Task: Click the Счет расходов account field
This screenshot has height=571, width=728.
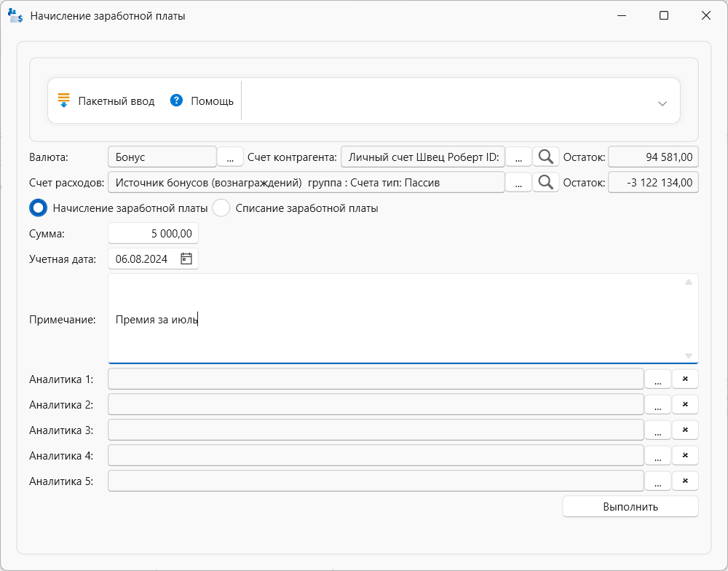Action: (306, 183)
